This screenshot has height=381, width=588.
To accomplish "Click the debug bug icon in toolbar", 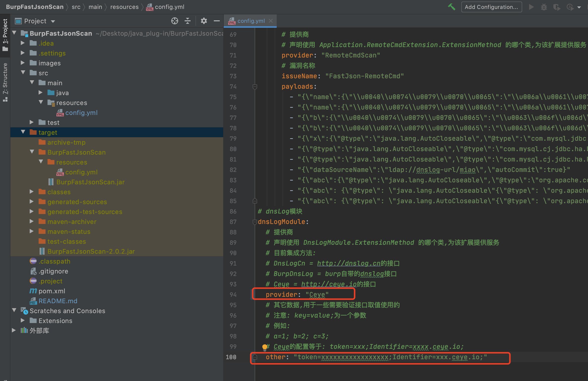I will coord(544,7).
